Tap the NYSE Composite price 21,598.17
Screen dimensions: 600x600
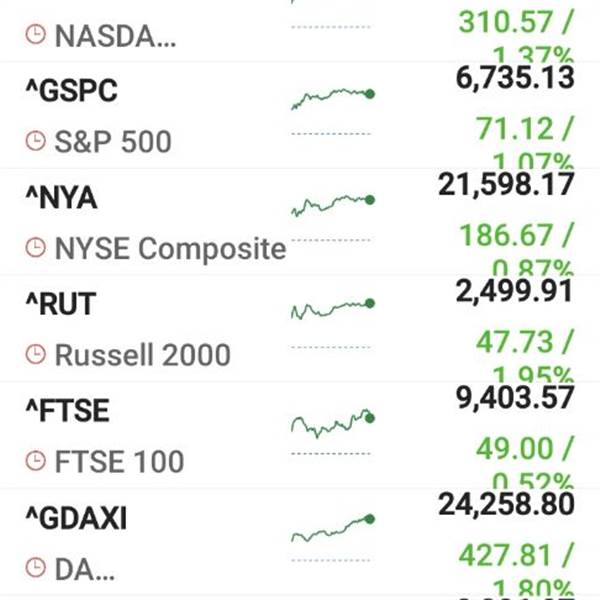pos(506,185)
